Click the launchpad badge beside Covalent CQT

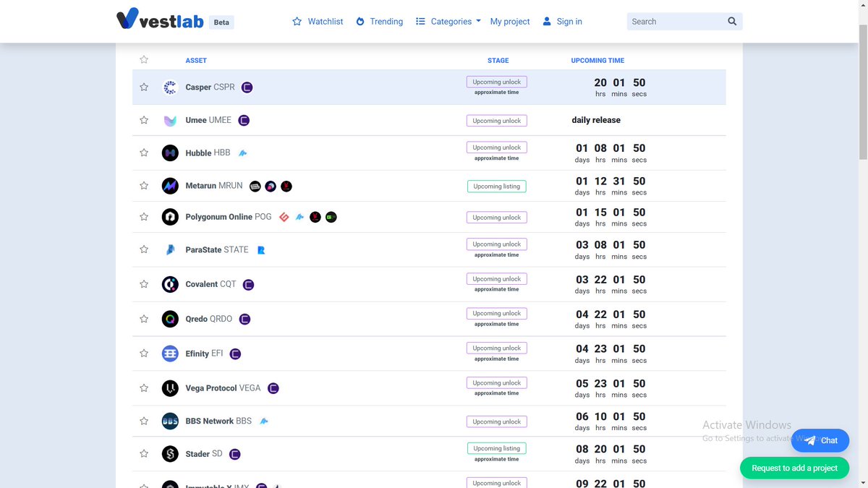pyautogui.click(x=248, y=285)
